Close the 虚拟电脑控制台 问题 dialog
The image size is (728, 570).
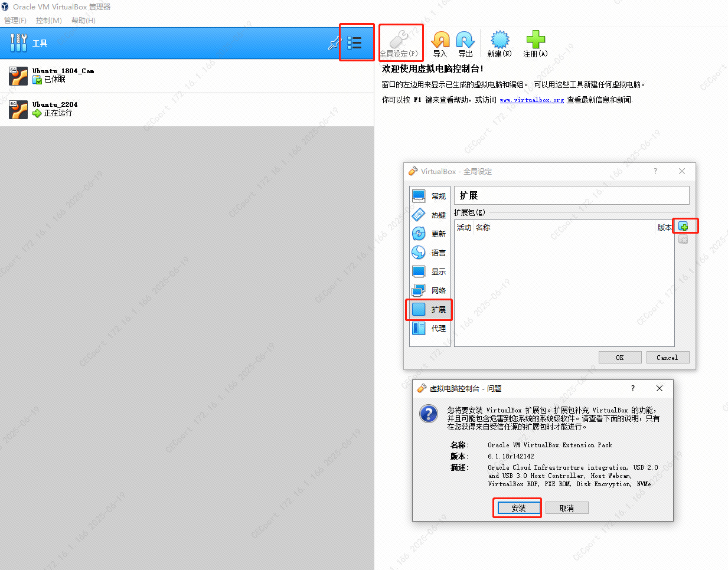click(660, 388)
